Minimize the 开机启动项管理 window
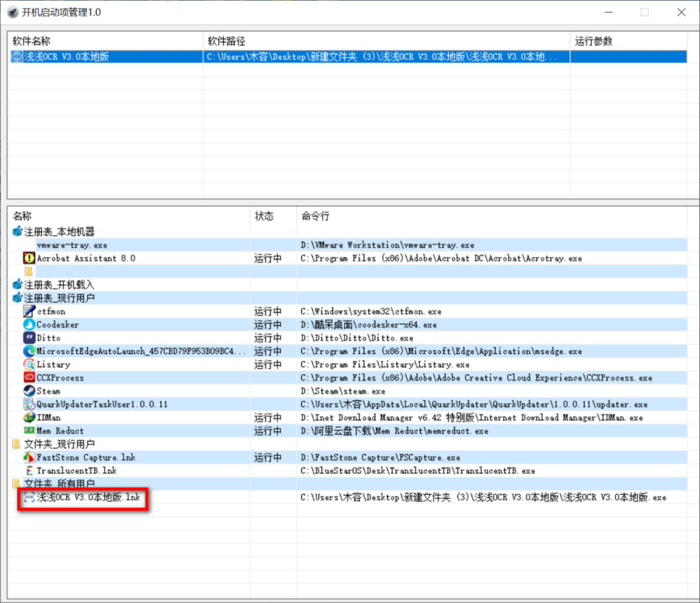Viewport: 700px width, 603px height. 609,12
